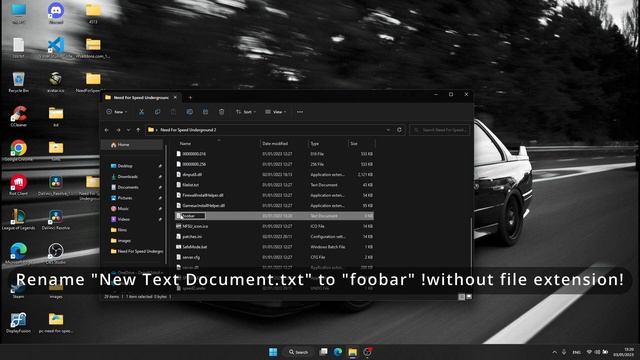Screen dimensions: 640x360
Task: Open the images folder in the navigation pane
Action: (x=124, y=240)
